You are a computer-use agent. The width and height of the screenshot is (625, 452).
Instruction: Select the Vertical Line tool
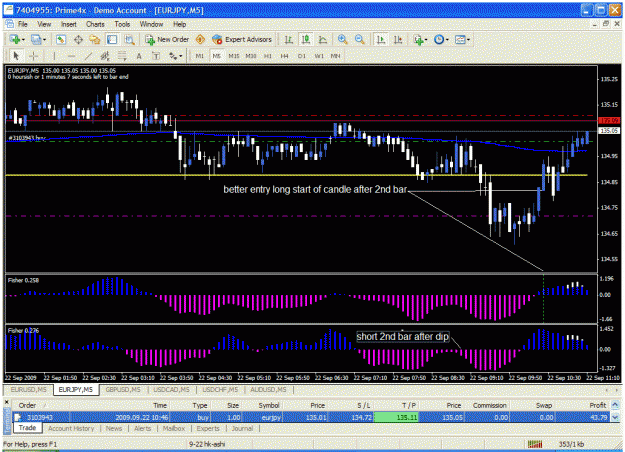[x=54, y=56]
